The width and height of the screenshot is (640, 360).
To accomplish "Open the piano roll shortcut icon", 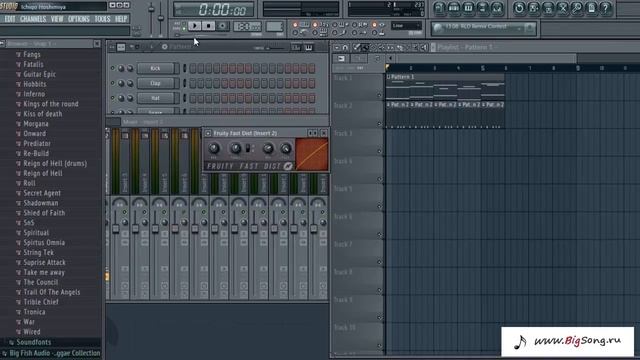I will [468, 8].
